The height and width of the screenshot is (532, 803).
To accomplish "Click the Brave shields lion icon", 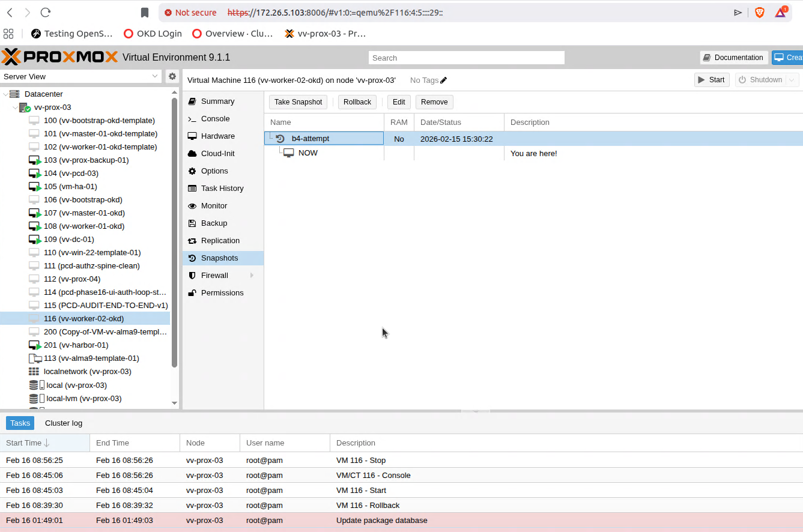I will pyautogui.click(x=759, y=13).
